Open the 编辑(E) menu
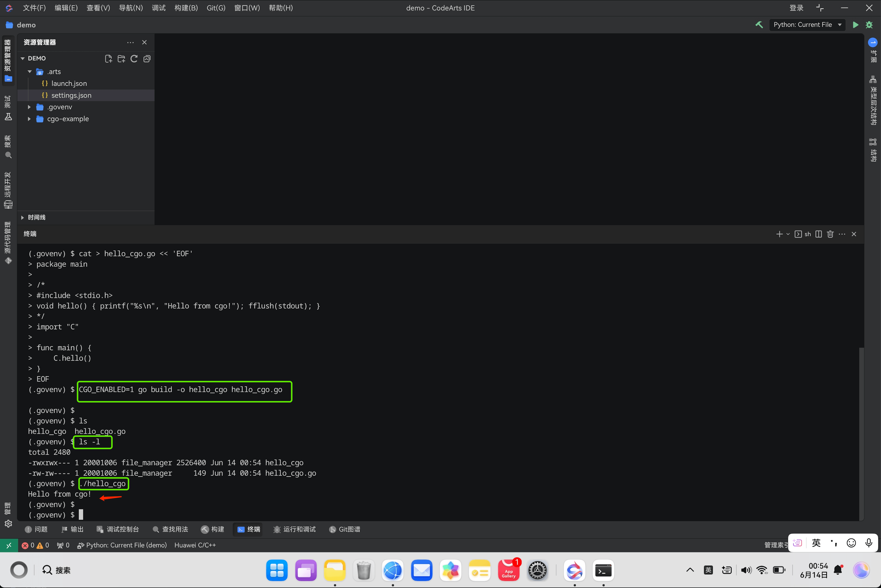881x588 pixels. (x=66, y=8)
